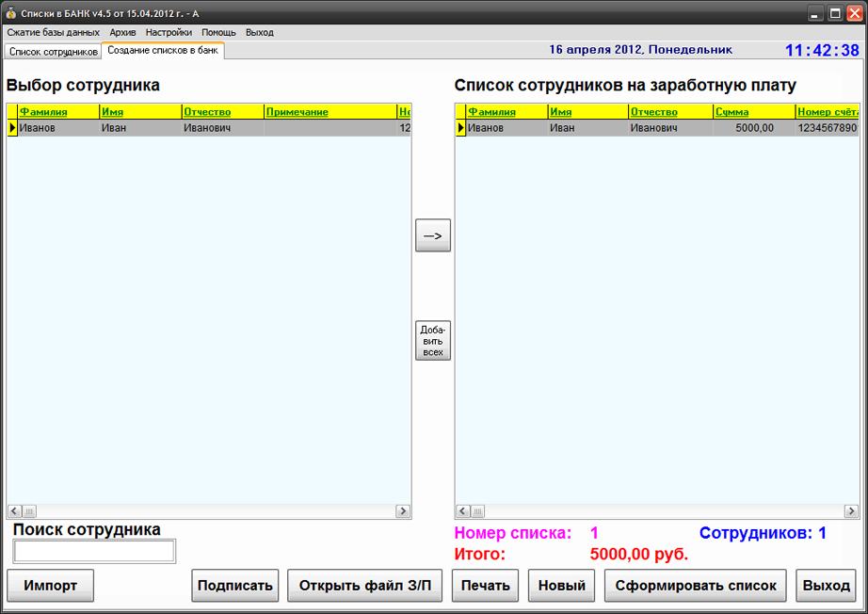
Task: Open the Помощь menu
Action: [218, 32]
